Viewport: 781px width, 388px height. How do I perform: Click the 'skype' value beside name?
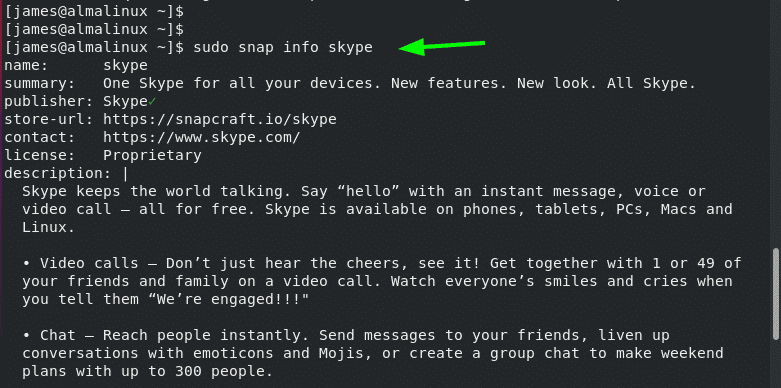click(126, 65)
